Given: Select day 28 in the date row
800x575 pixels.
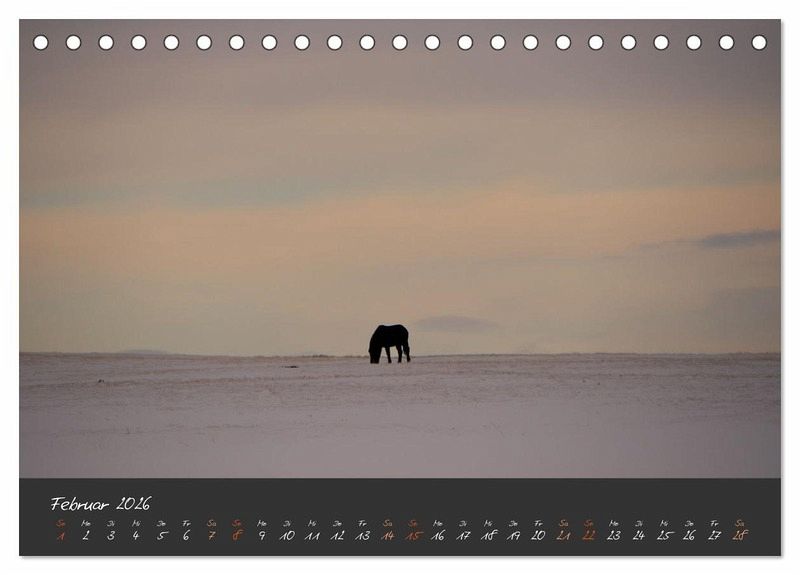Looking at the screenshot, I should tap(740, 535).
